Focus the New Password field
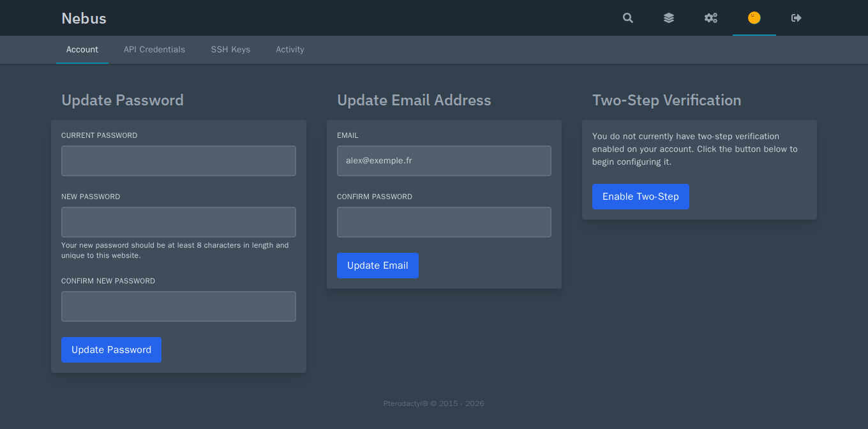Screen dimensions: 868x429 pyautogui.click(x=179, y=222)
